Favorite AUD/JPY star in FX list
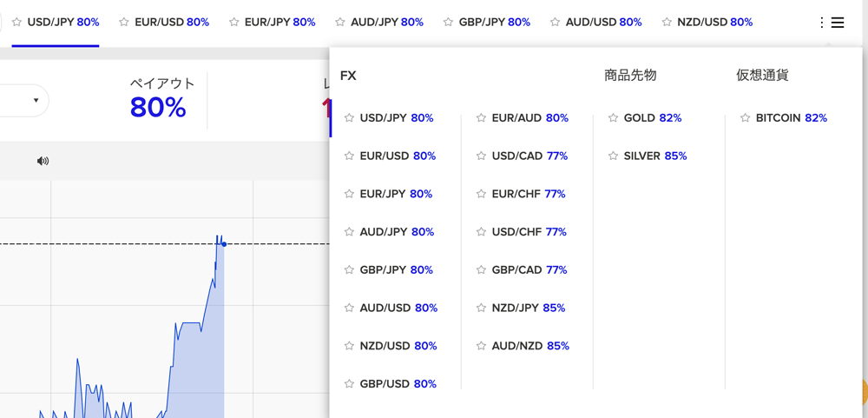The height and width of the screenshot is (418, 868). coord(349,232)
